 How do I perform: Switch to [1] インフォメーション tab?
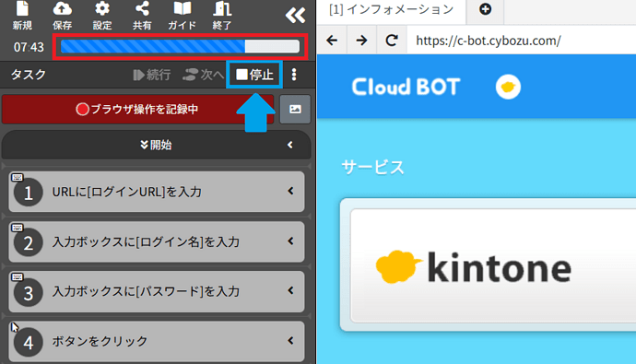coord(391,10)
